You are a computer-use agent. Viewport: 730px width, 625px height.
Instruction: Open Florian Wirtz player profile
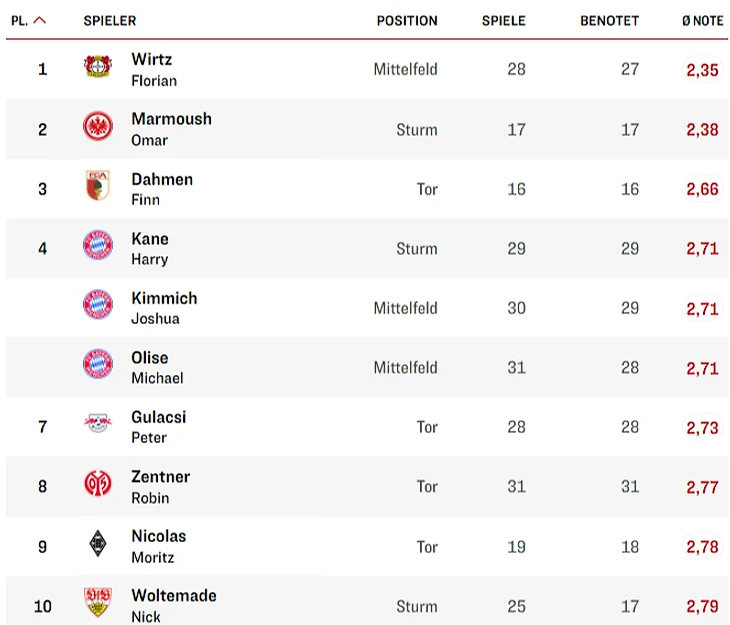[x=153, y=69]
